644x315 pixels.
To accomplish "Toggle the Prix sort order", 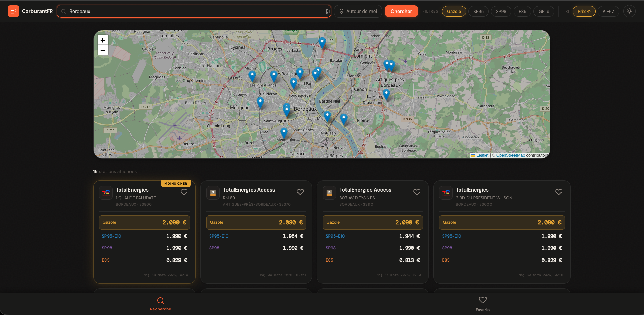I will [x=583, y=11].
